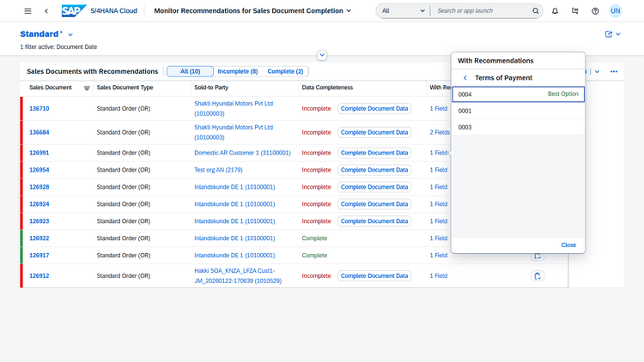Click the S/4HANA Cloud product title

(113, 11)
